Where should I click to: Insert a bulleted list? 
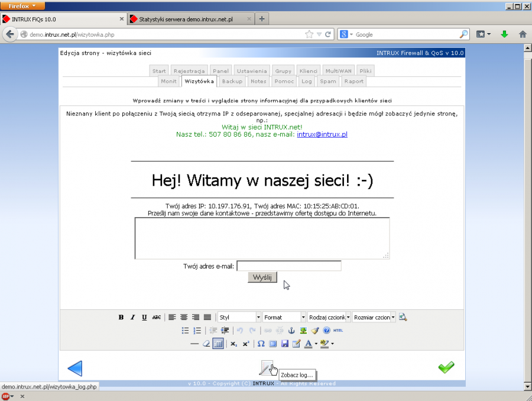(x=185, y=331)
